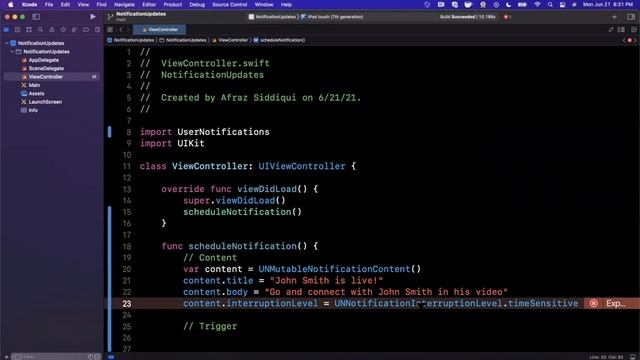
Task: Open the File menu
Action: pos(49,4)
